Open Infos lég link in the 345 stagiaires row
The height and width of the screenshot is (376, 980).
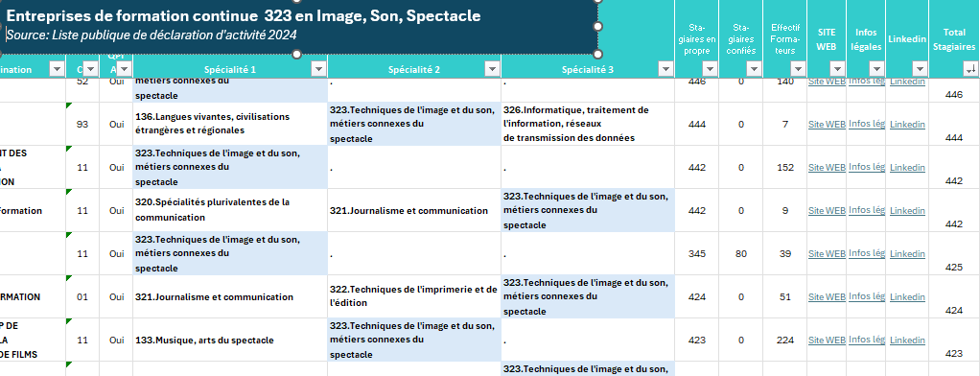(x=866, y=253)
